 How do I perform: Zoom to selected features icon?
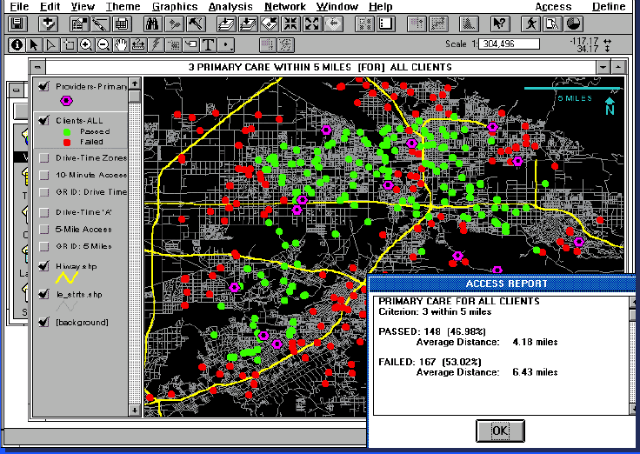[x=269, y=24]
